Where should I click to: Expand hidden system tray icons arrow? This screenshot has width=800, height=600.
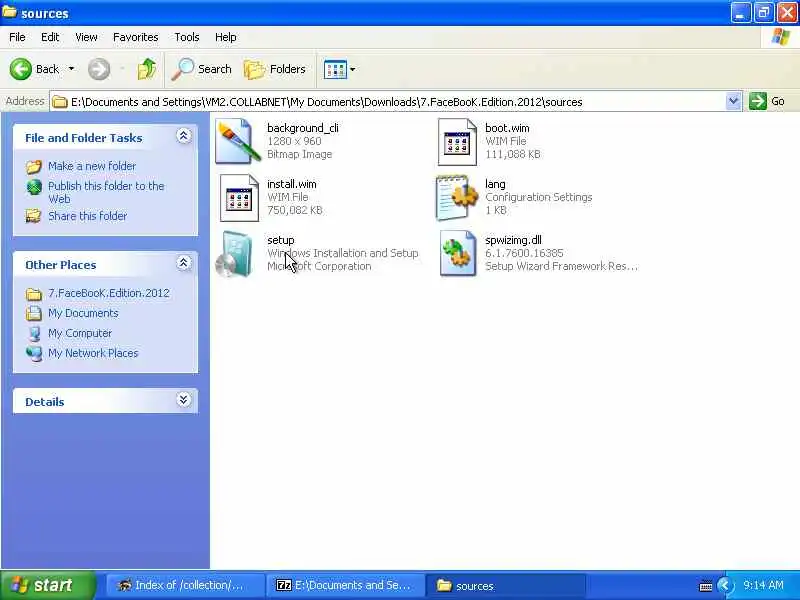(x=724, y=585)
